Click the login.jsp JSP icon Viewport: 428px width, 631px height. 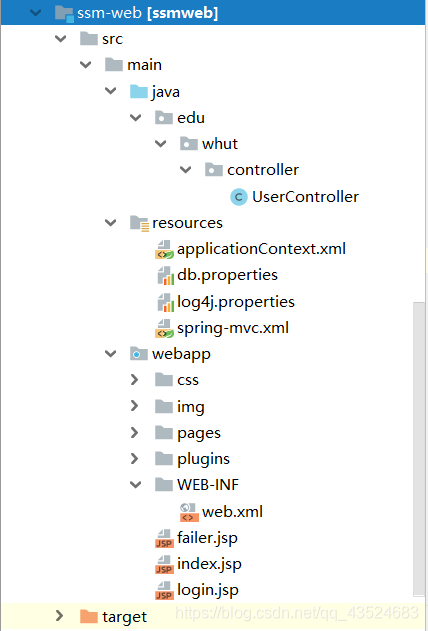(165, 590)
